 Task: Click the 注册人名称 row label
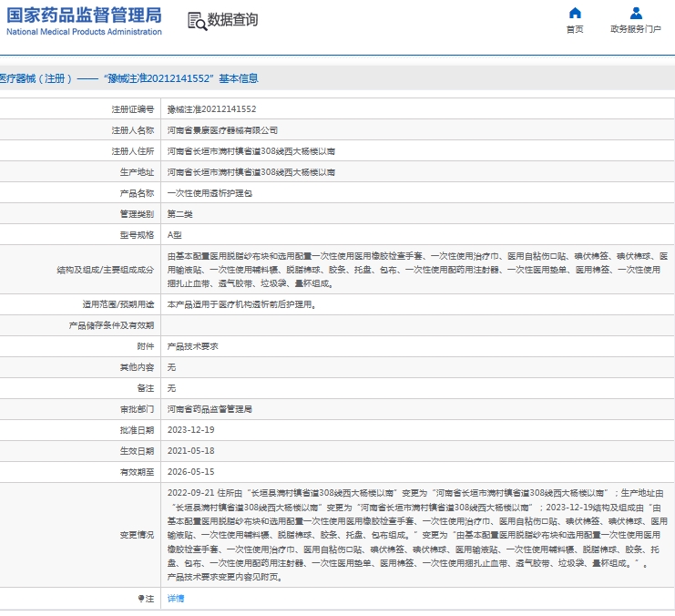(133, 130)
